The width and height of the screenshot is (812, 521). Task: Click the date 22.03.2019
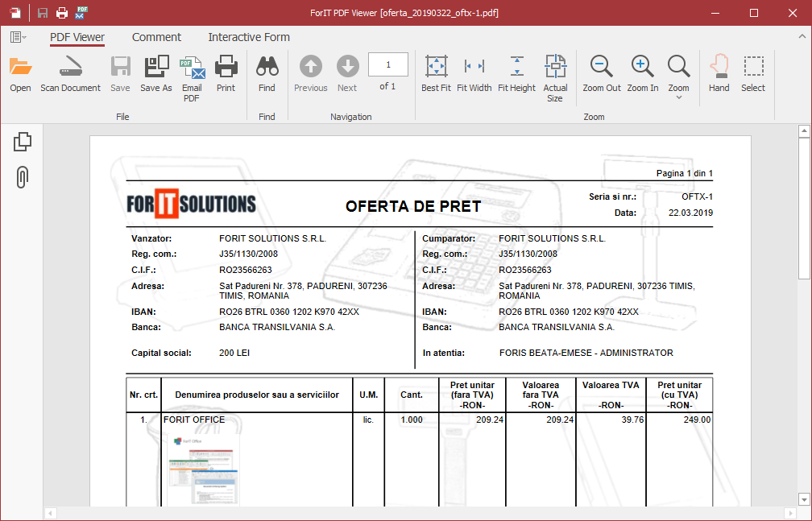(x=691, y=213)
